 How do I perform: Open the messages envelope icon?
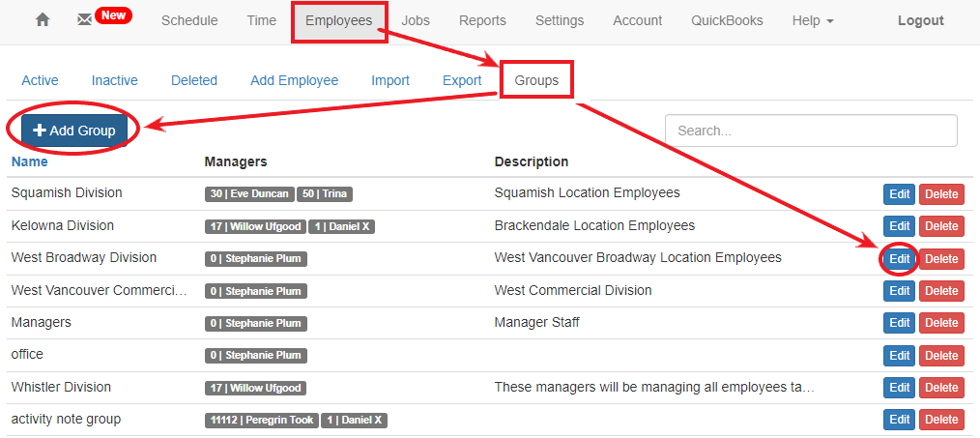[x=84, y=20]
